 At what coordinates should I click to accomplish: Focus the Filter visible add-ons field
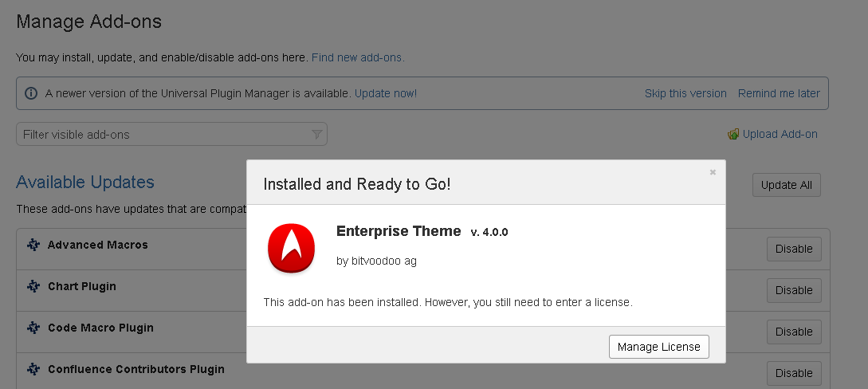click(x=171, y=135)
